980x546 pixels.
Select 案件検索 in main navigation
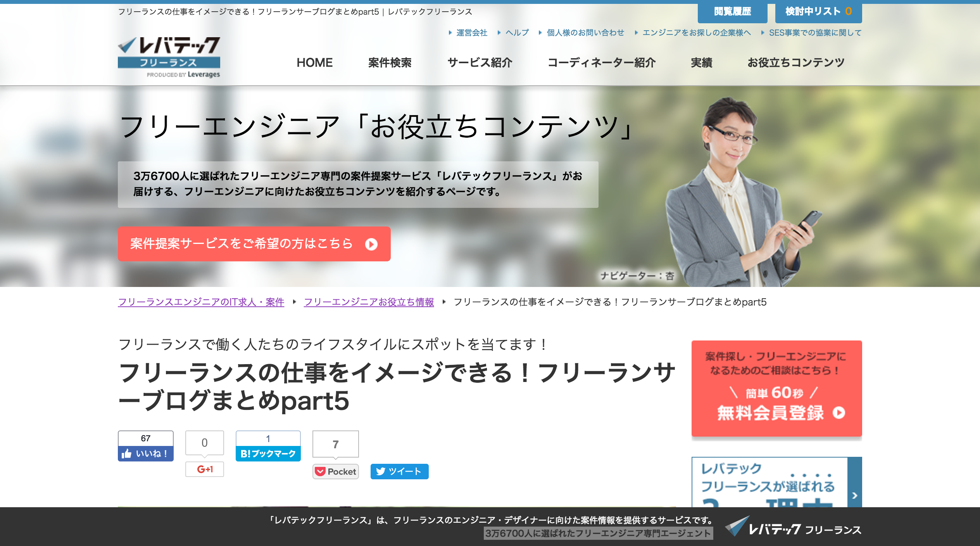tap(390, 62)
